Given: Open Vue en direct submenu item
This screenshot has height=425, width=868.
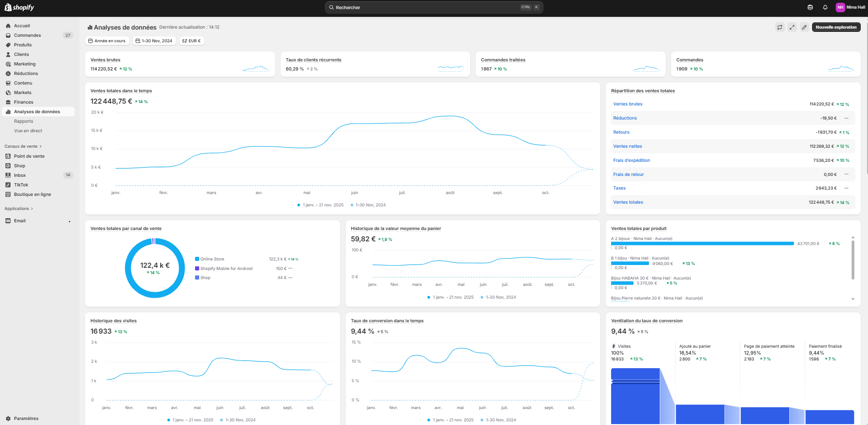Looking at the screenshot, I should [x=28, y=131].
